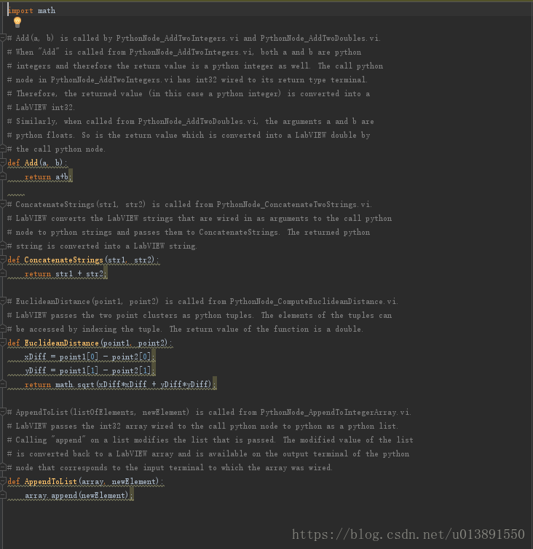The height and width of the screenshot is (549, 533).
Task: Click the blog.csdn.net watermark URL
Action: tap(408, 534)
